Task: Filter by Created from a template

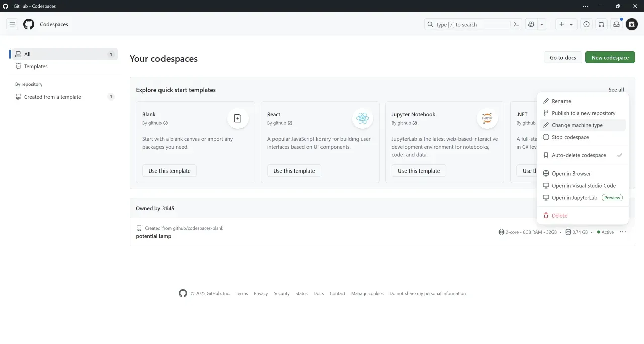Action: coord(64,97)
